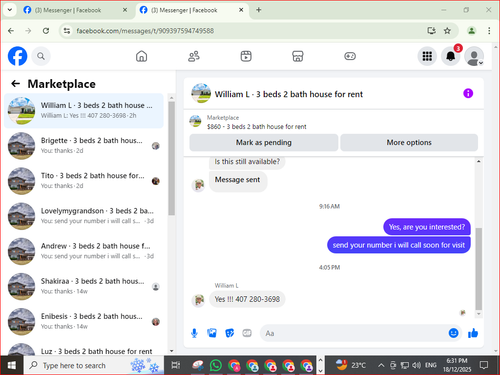500x375 pixels.
Task: Click the Windows taskbar search box
Action: [94, 365]
